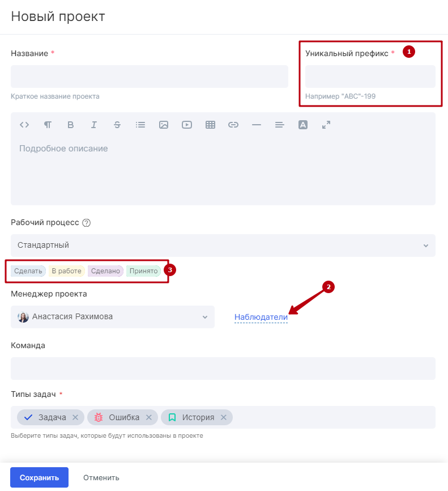
Task: Embed a video using the editor toolbar
Action: point(187,125)
